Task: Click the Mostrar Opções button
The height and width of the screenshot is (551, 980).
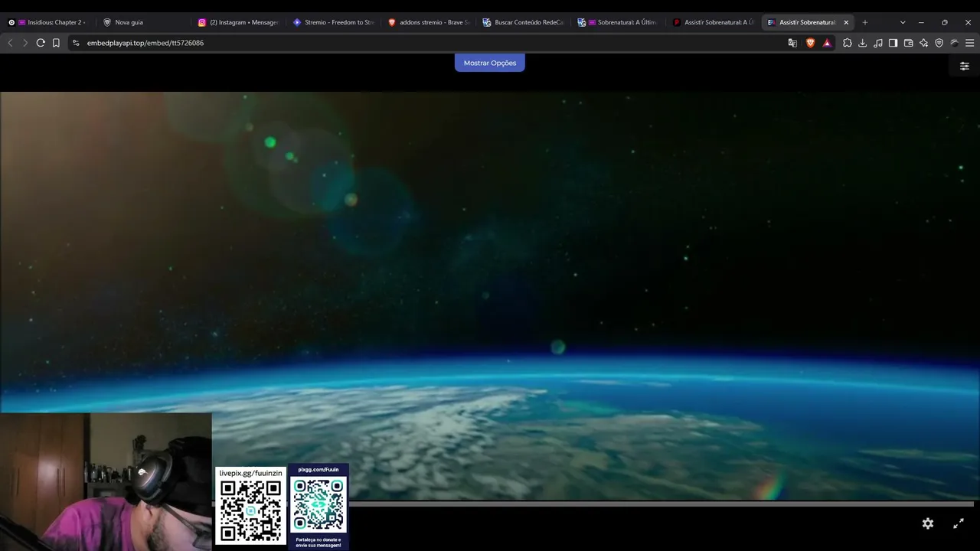Action: tap(489, 63)
